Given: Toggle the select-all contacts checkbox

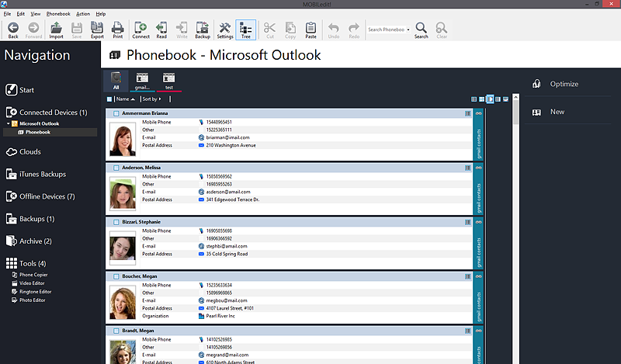Looking at the screenshot, I should (x=109, y=99).
